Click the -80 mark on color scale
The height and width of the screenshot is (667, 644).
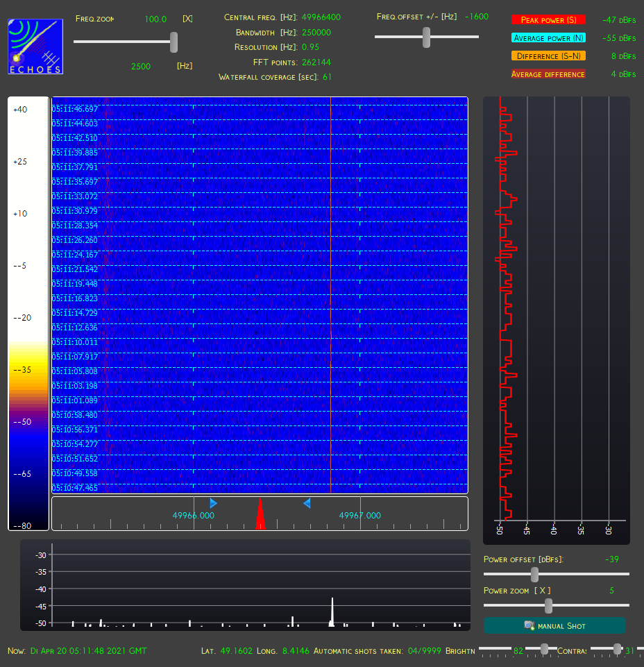click(x=22, y=526)
